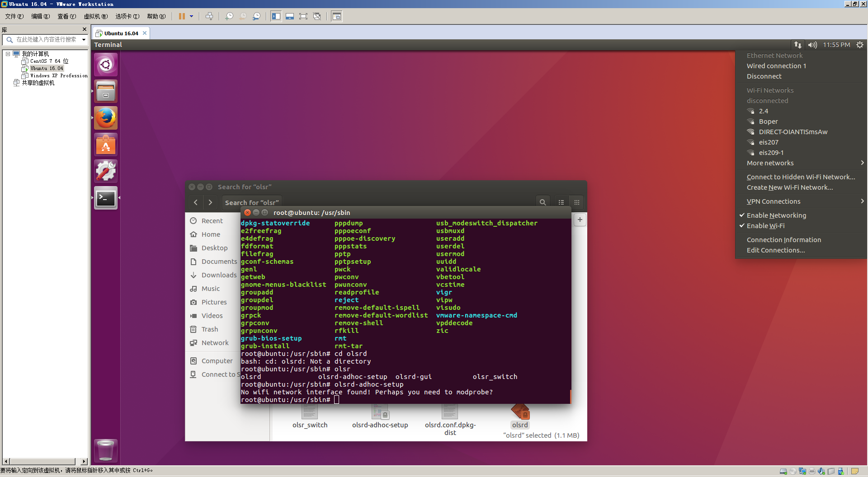This screenshot has height=477, width=868.
Task: Open VMware snapshot manager toolbar icon
Action: [x=256, y=16]
